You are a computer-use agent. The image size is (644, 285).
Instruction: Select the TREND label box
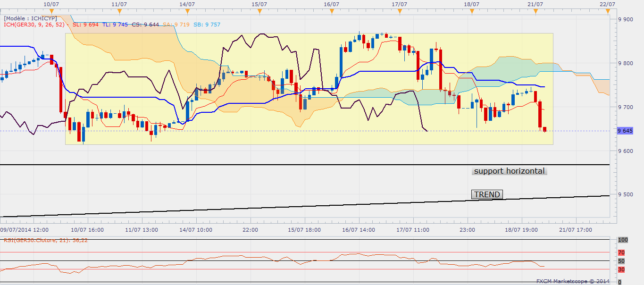point(487,194)
